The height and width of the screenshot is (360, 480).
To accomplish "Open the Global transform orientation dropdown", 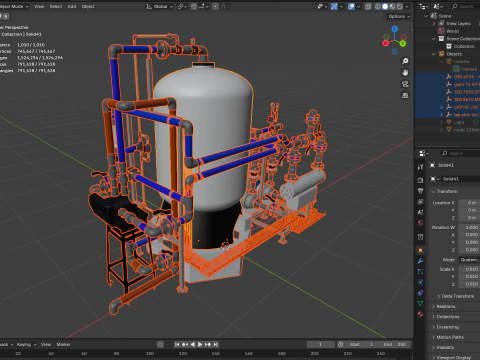I will coord(160,6).
